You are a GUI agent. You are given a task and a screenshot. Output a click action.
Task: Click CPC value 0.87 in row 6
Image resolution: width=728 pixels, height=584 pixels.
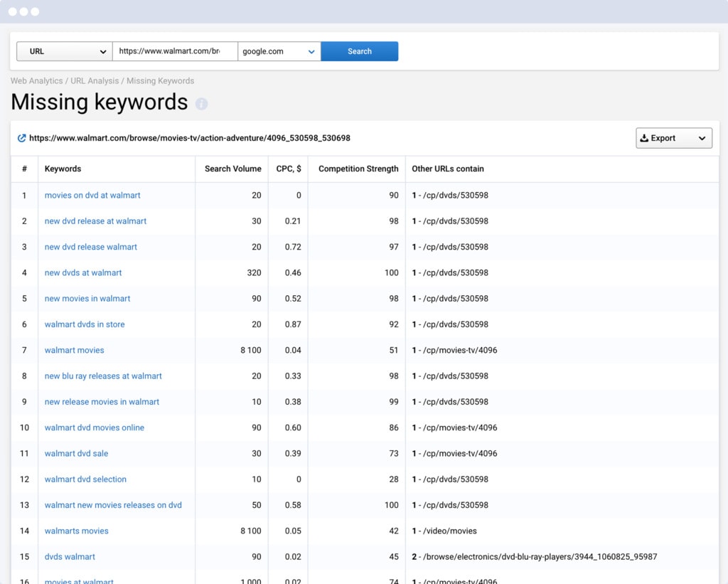293,324
